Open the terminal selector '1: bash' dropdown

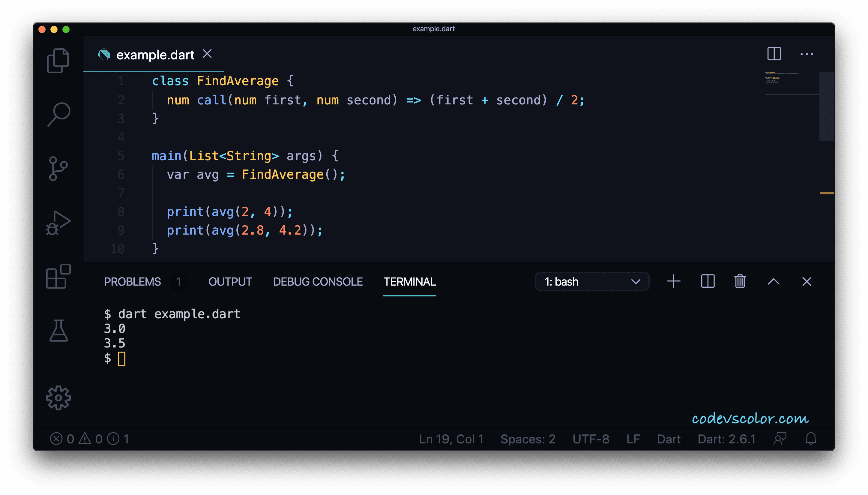(592, 281)
